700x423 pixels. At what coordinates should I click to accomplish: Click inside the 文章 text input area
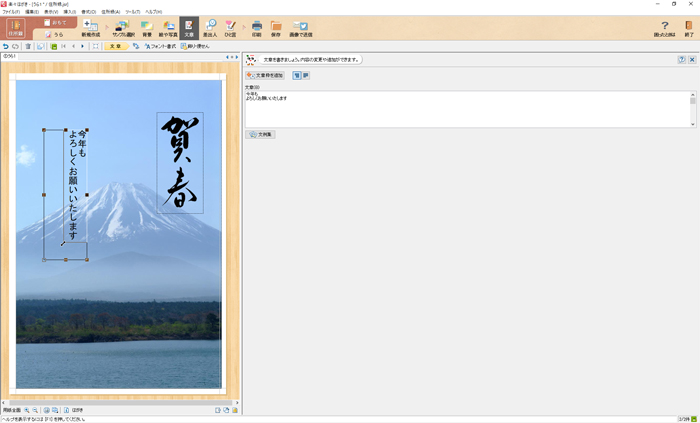tap(460, 110)
